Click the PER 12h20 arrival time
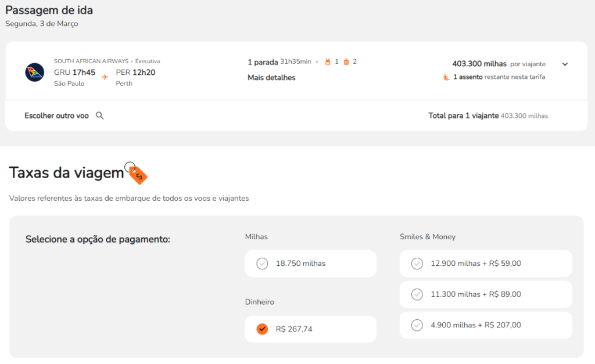Screen dimensions: 595x364 click(x=135, y=73)
